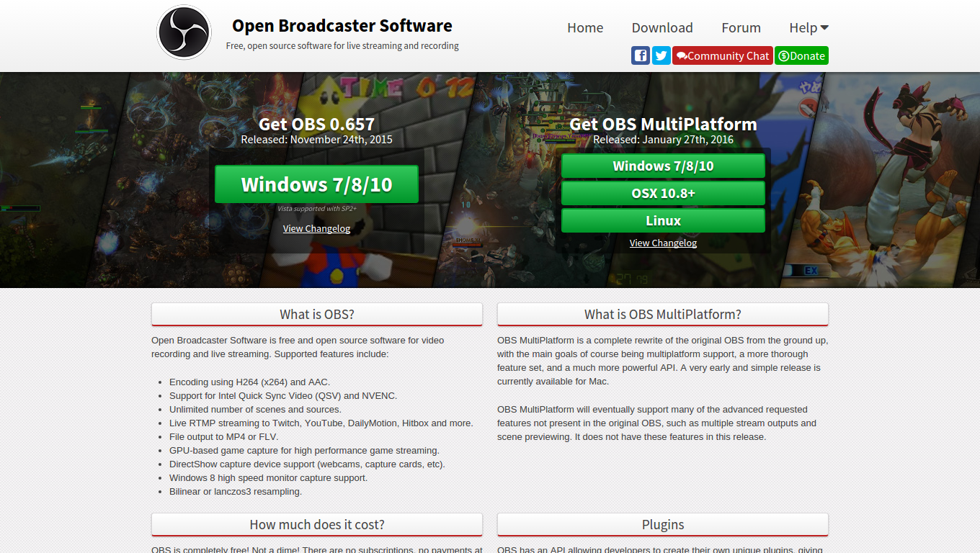
Task: Click the 'Plugins' section heading
Action: tap(663, 524)
